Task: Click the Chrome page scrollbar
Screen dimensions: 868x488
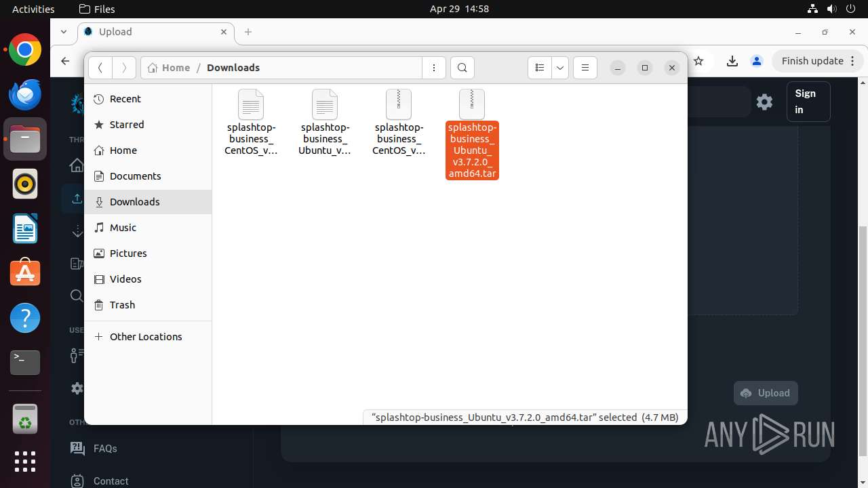Action: 863,342
